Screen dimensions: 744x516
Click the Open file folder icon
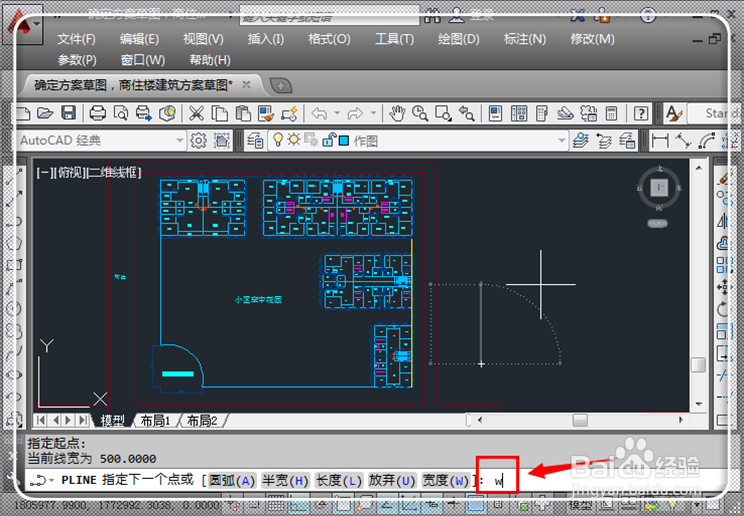point(45,113)
